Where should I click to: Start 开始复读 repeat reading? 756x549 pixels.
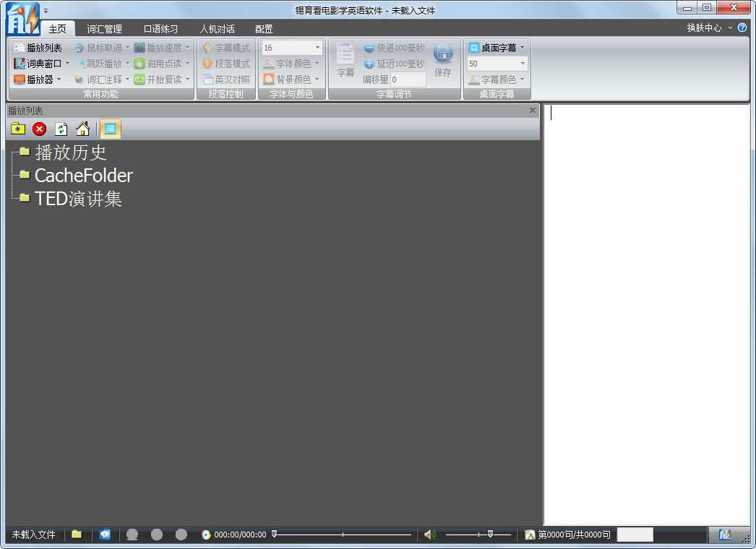point(158,79)
